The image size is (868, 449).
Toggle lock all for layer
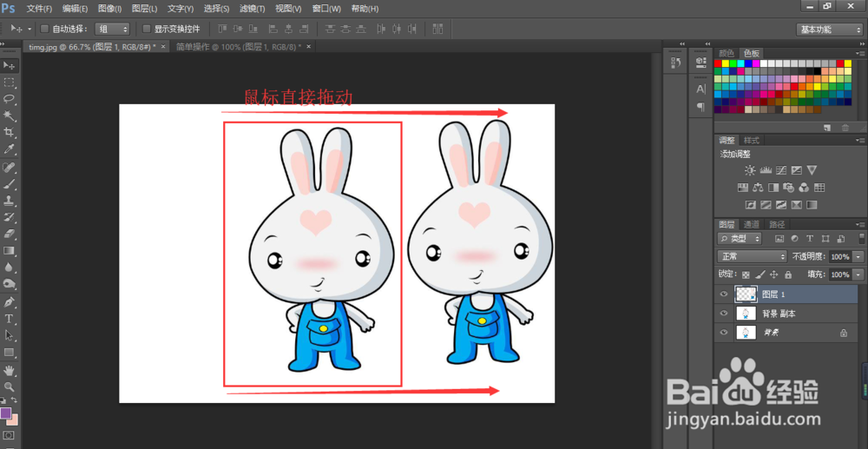[x=788, y=274]
